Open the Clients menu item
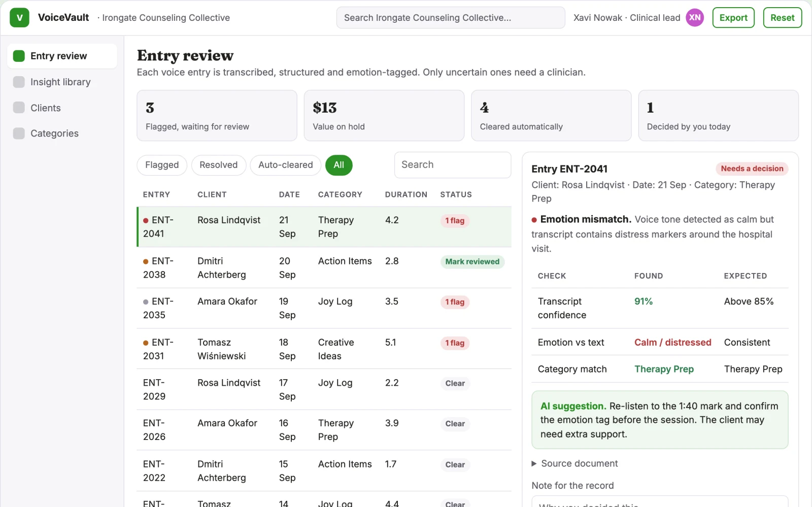 click(62, 108)
